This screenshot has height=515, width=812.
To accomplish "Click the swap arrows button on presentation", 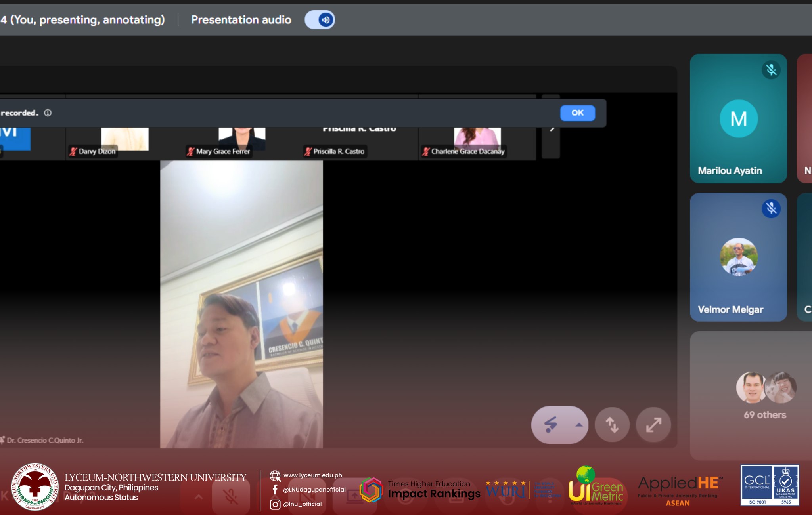I will point(612,425).
